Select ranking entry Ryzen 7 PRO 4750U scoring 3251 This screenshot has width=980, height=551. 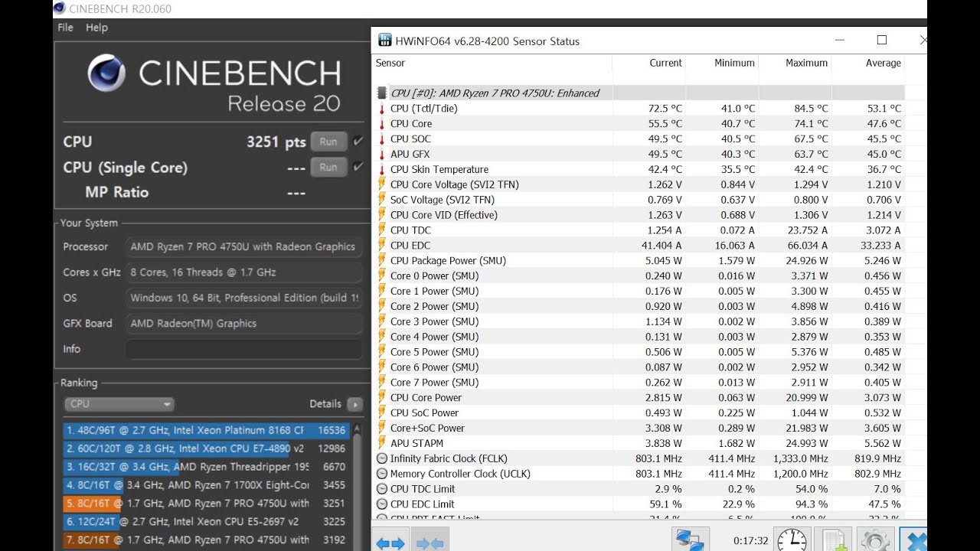coord(206,504)
